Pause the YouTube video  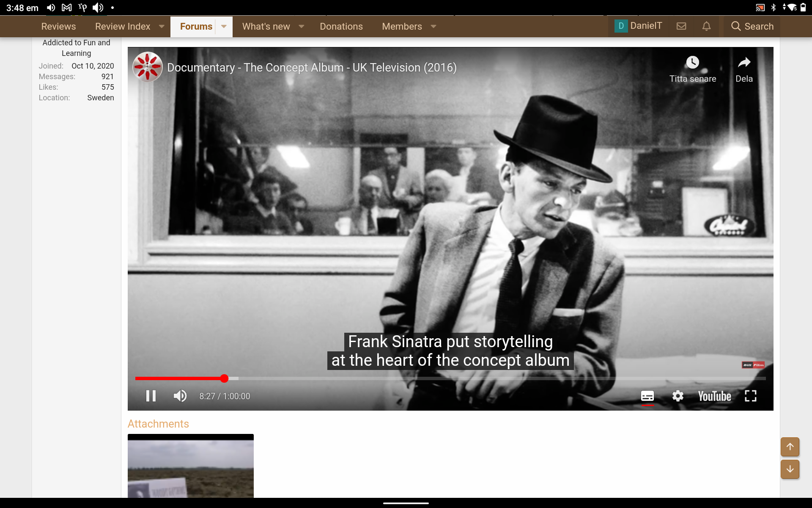point(151,396)
